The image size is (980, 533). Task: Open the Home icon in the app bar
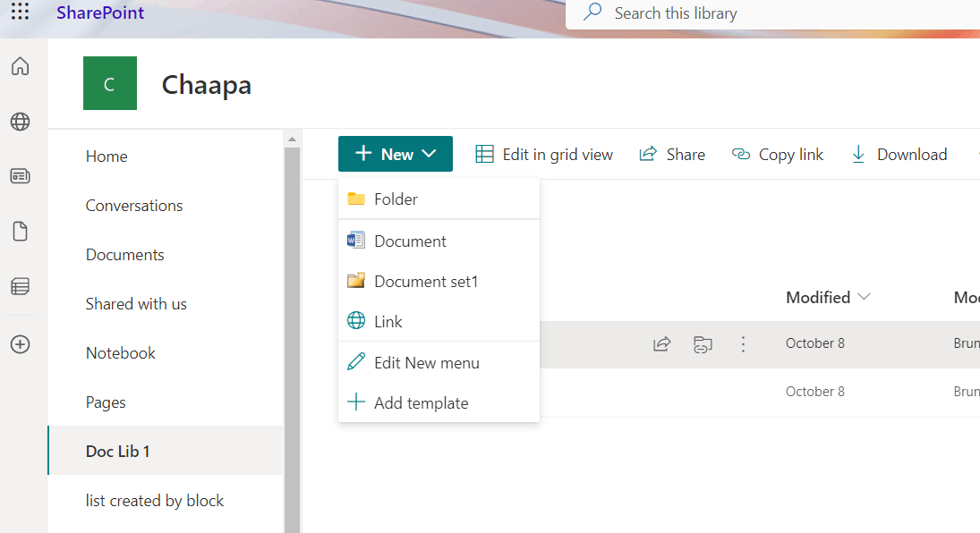[20, 65]
